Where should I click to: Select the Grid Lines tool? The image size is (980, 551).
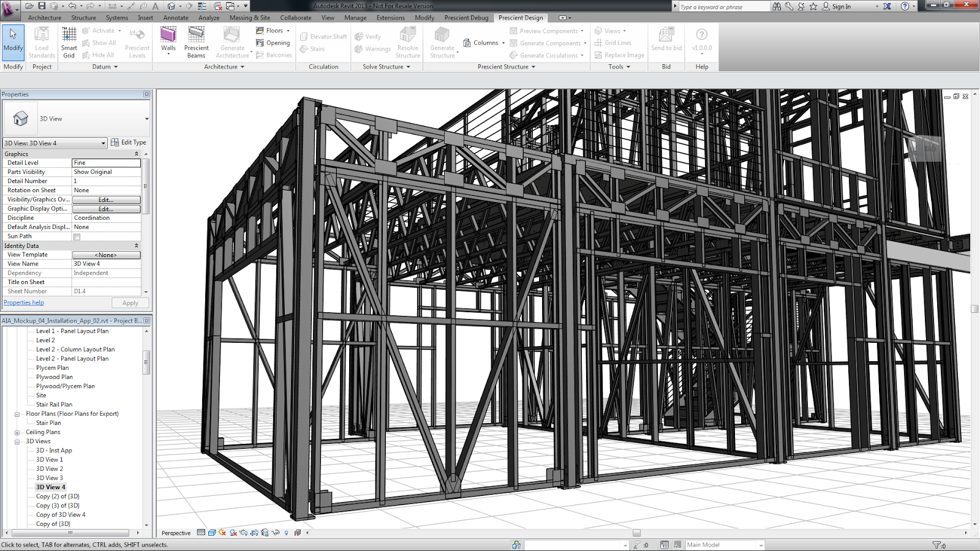click(617, 43)
